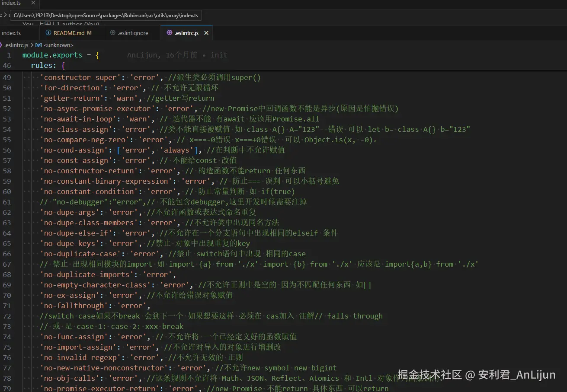Click 'falls through' in the line 72 comment
The height and width of the screenshot is (392, 567).
pyautogui.click(x=355, y=316)
